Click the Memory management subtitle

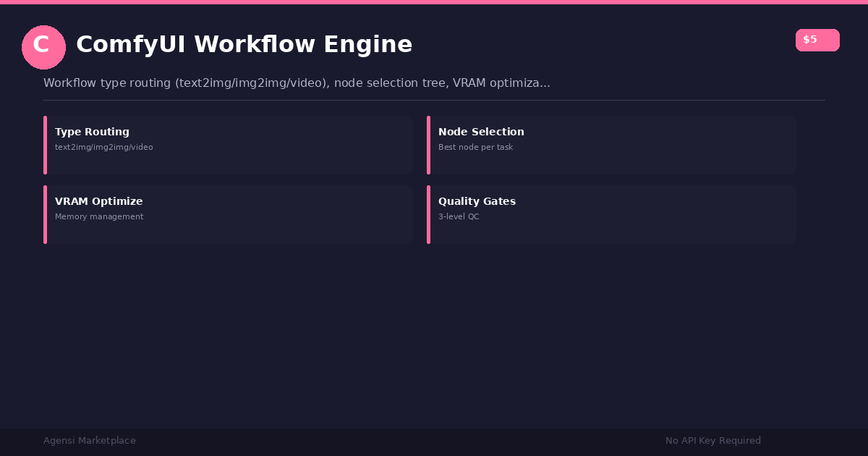[99, 217]
